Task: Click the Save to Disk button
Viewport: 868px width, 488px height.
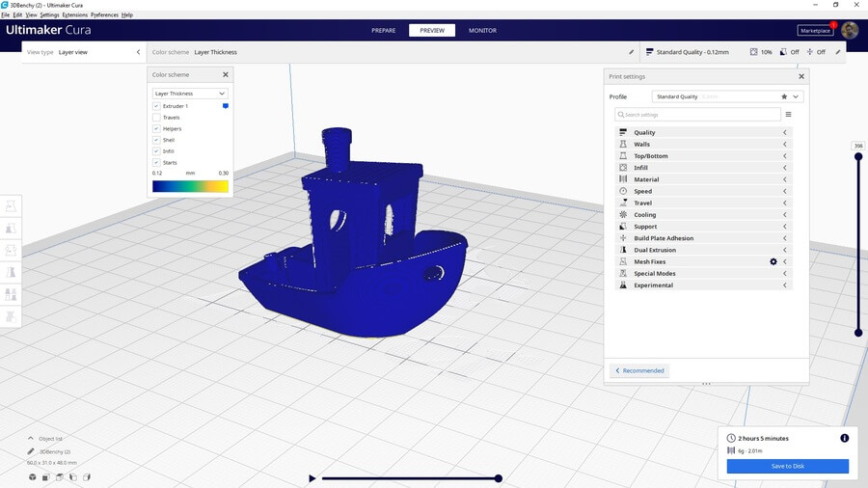Action: [x=787, y=466]
